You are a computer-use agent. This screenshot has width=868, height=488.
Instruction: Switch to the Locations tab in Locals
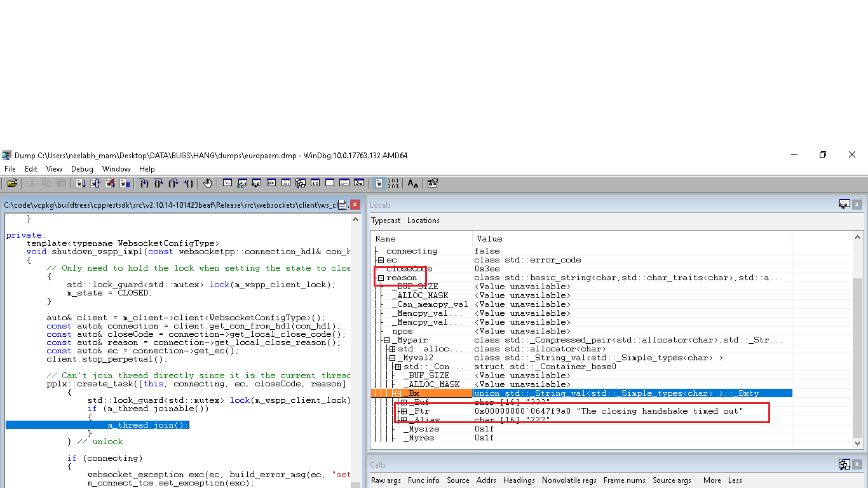coord(423,220)
